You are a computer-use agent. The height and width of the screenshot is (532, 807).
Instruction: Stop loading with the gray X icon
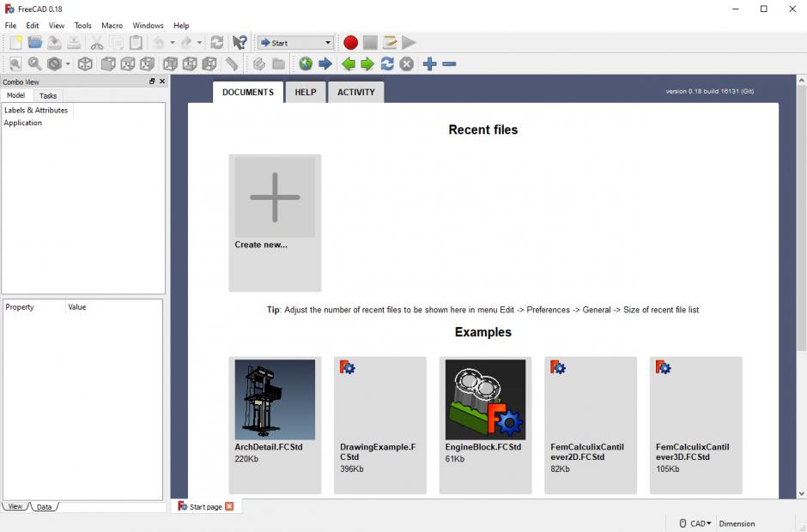(x=407, y=63)
